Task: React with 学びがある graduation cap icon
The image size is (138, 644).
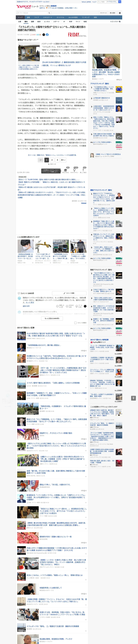Action: click(x=66, y=170)
